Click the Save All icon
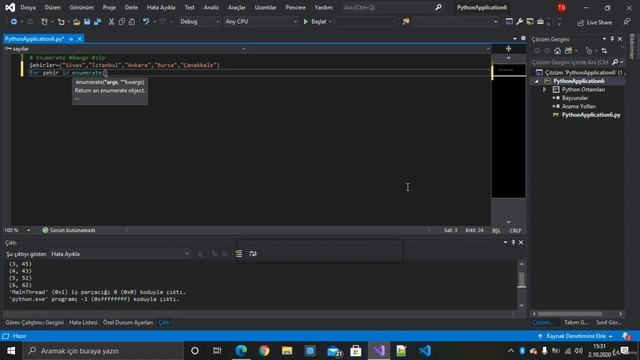 click(98, 22)
